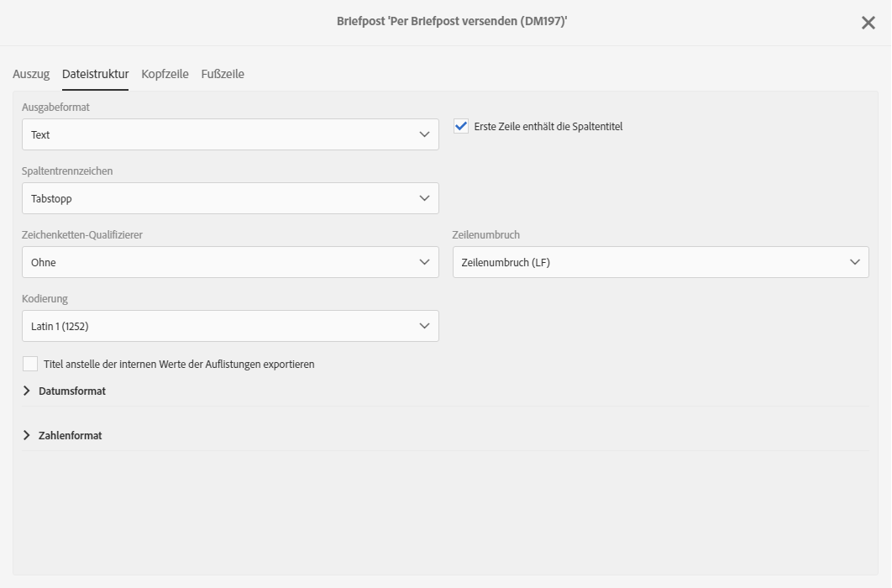The width and height of the screenshot is (892, 588).
Task: Click the chevron arrow in the Zeichenketten-Qualifizierer field
Action: point(424,262)
